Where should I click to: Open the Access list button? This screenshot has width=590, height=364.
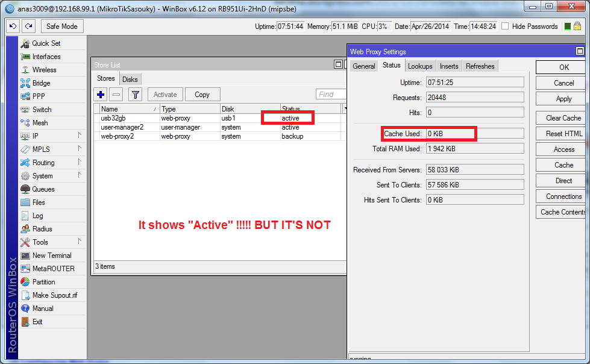(x=560, y=149)
